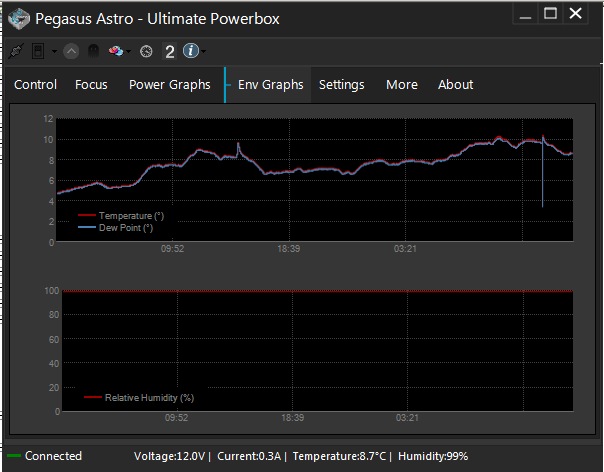This screenshot has height=472, width=604.
Task: Click the 03:21 time label under humidity graph
Action: click(x=407, y=418)
